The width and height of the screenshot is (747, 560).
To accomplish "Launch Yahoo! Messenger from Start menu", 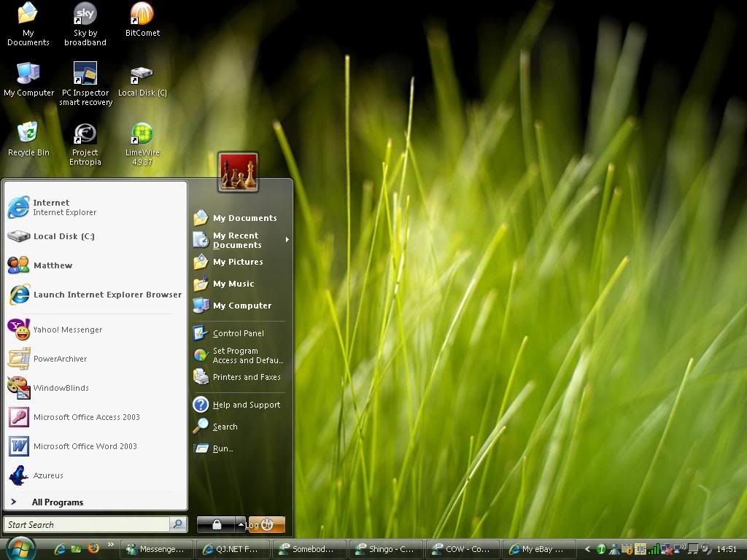I will [x=96, y=330].
